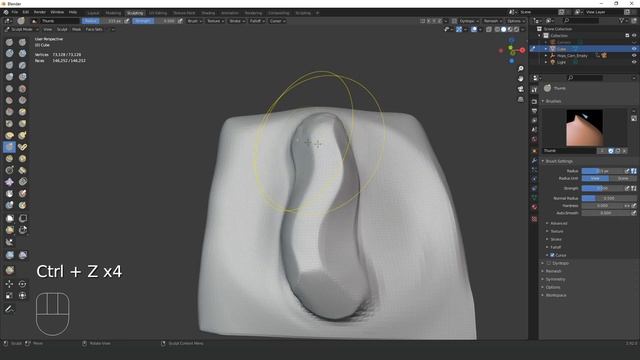Select the Move transform tool
The image size is (640, 360).
(9, 284)
